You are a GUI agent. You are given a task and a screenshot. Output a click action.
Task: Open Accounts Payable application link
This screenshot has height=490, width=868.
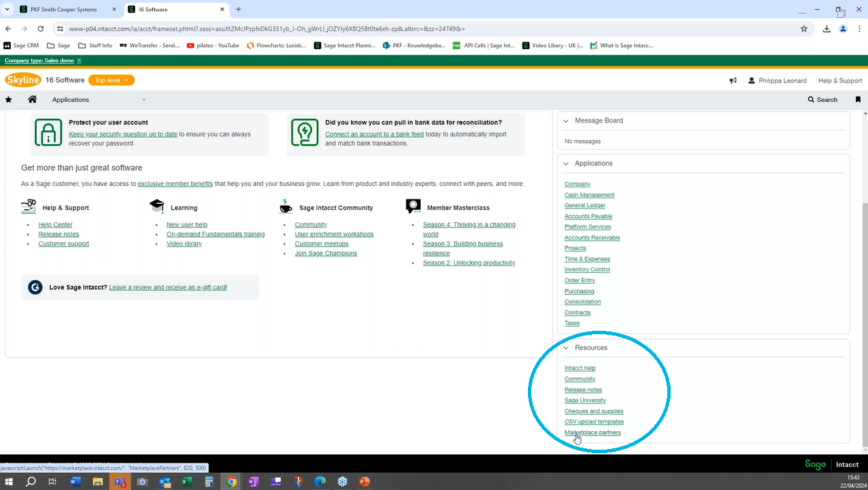[x=588, y=217]
